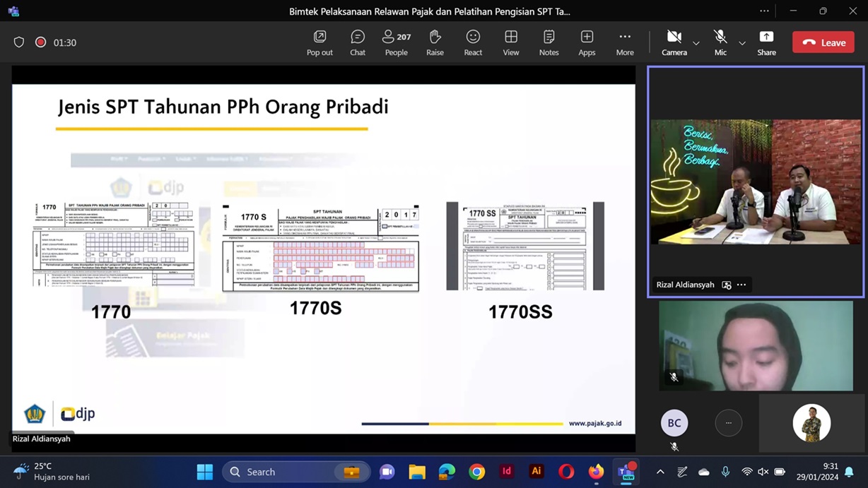Share your screen content
This screenshot has height=488, width=868.
coord(766,42)
